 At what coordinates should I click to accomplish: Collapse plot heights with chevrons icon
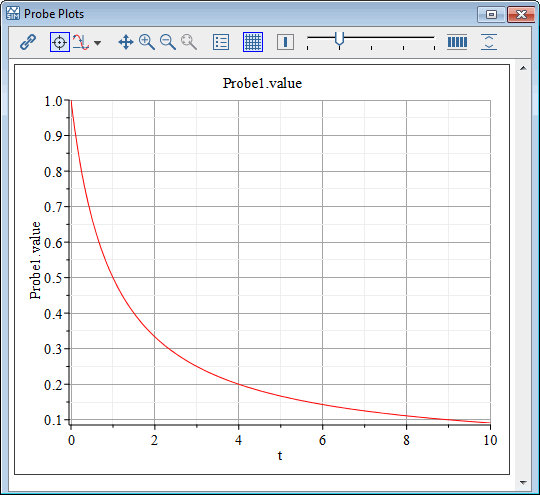click(x=489, y=42)
